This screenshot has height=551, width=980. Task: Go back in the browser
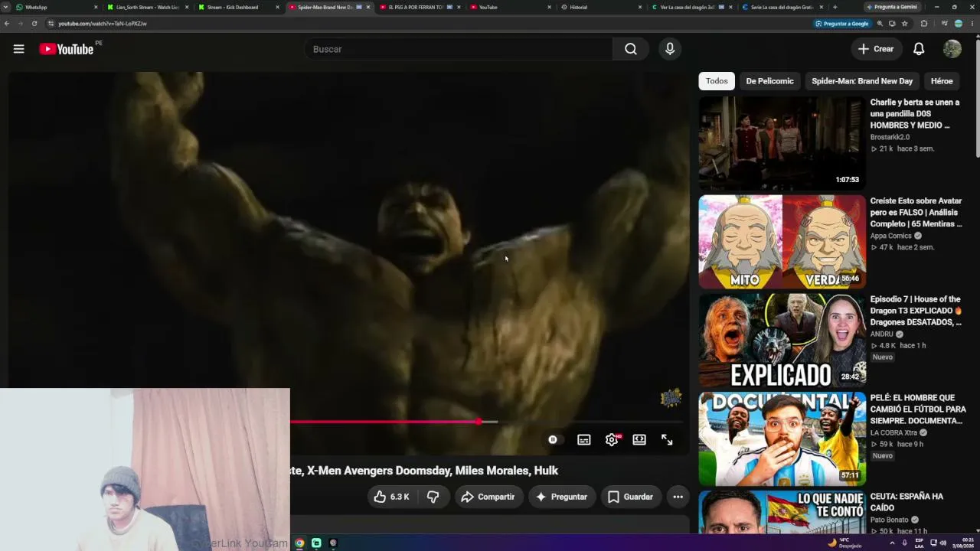tap(7, 24)
